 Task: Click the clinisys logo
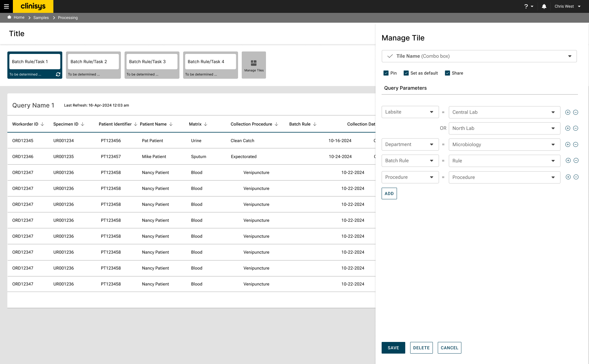tap(33, 6)
